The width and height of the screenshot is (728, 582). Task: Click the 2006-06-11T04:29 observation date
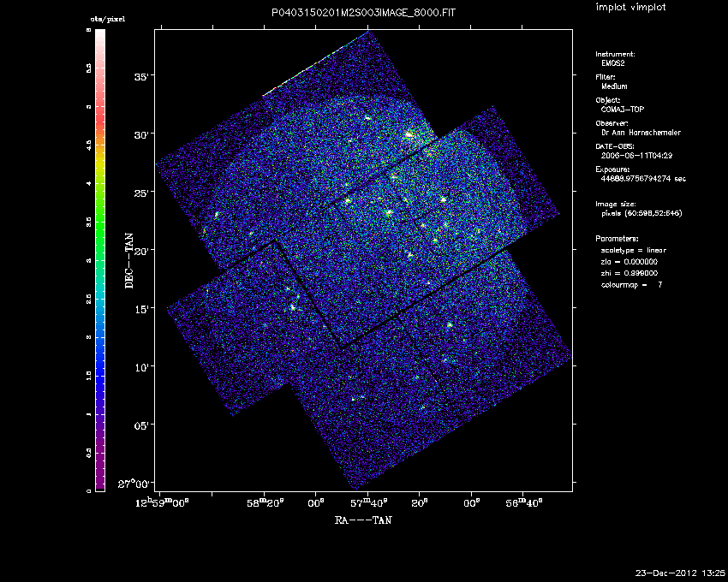636,156
